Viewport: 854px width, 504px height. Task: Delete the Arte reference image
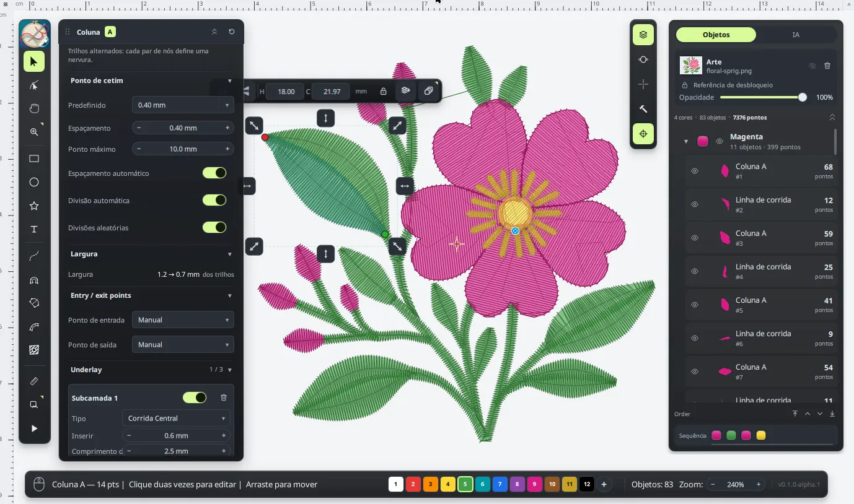(x=827, y=66)
